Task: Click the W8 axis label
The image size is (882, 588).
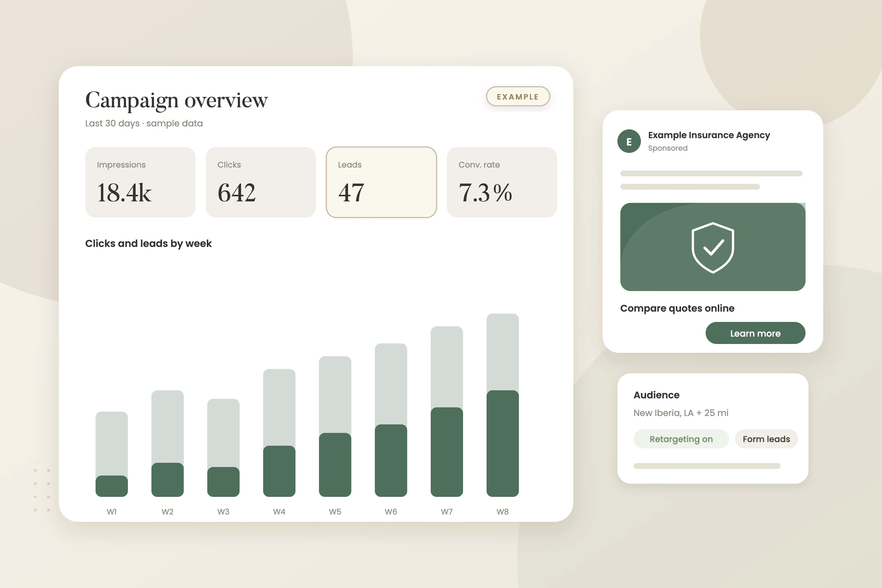Action: tap(503, 512)
